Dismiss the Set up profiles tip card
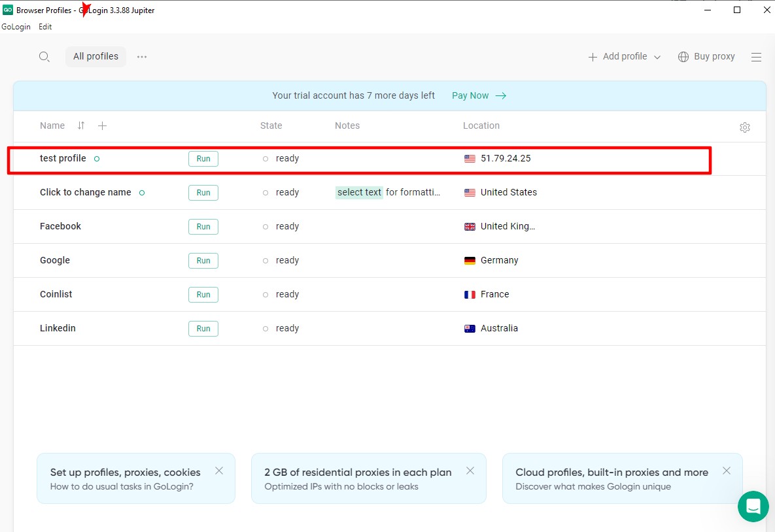Screen dimensions: 775x532 pos(219,471)
